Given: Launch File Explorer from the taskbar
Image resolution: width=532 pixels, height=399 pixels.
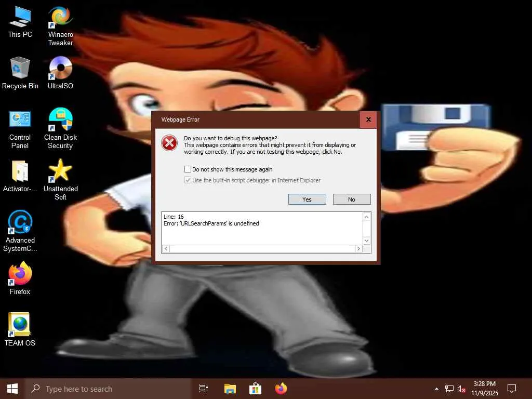Looking at the screenshot, I should pyautogui.click(x=230, y=389).
